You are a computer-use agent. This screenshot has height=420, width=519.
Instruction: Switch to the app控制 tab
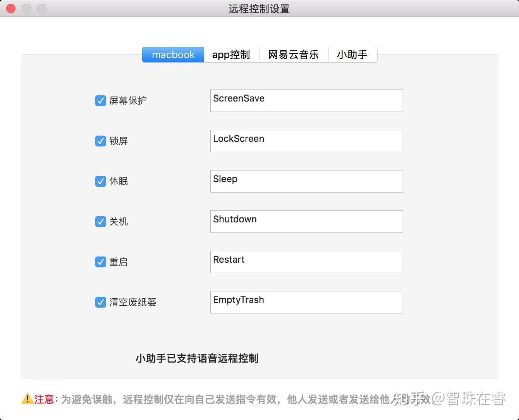[231, 55]
